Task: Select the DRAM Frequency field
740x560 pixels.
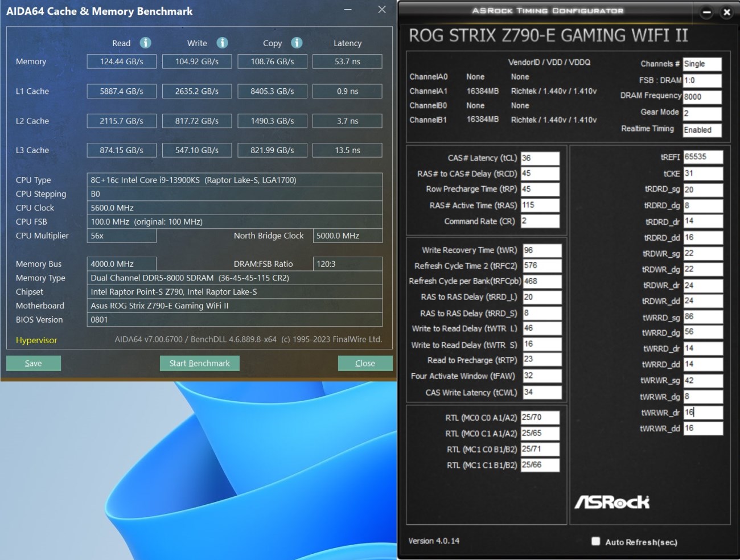Action: (702, 97)
